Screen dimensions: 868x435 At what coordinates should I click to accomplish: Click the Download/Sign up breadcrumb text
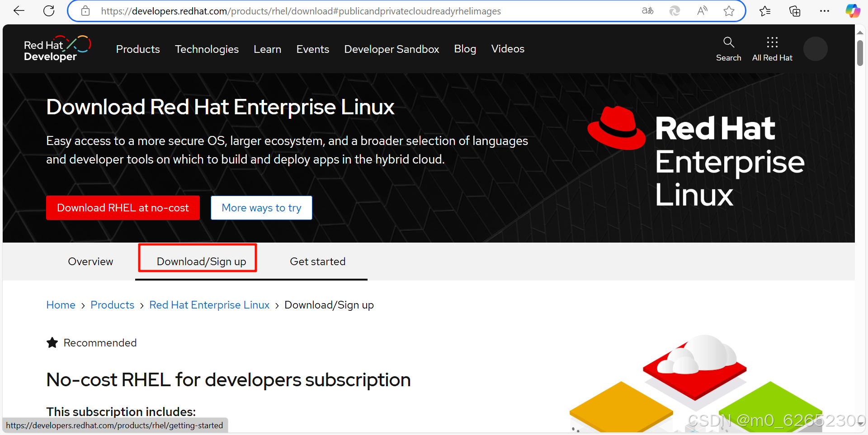coord(329,305)
